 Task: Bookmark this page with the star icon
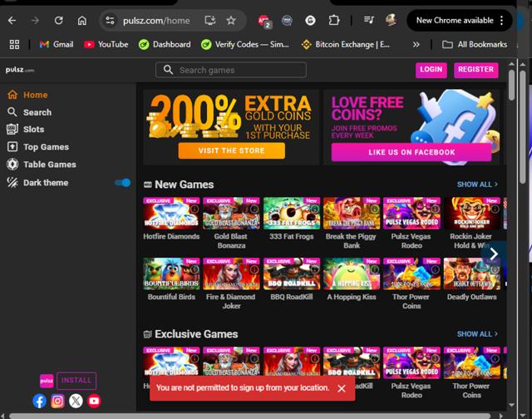[231, 21]
